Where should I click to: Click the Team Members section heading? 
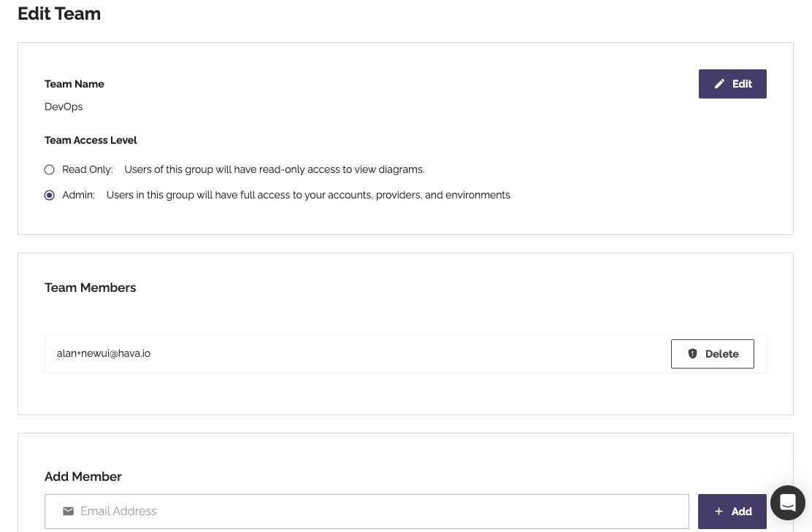coord(90,288)
